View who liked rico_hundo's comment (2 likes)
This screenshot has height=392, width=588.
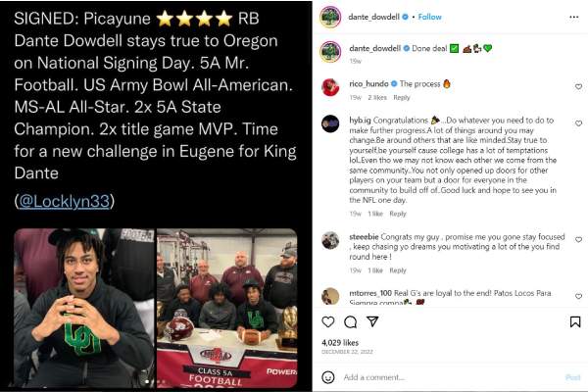coord(377,98)
